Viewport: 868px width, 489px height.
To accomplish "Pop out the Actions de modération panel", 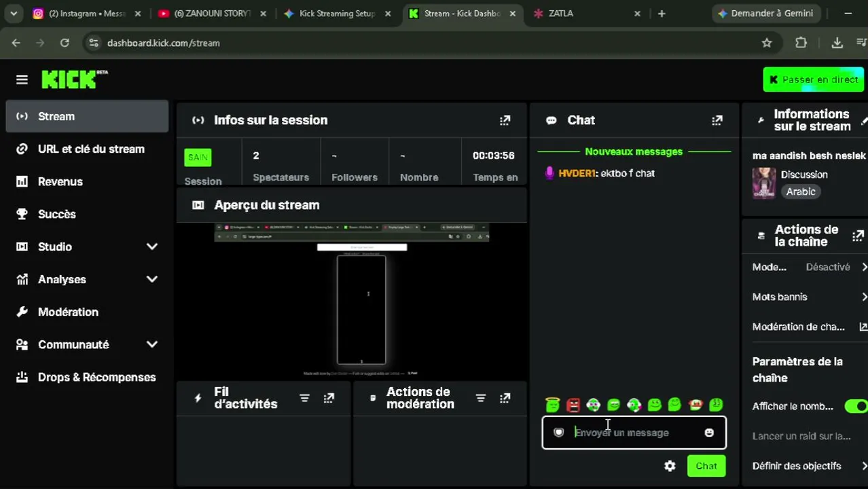I will pos(505,398).
